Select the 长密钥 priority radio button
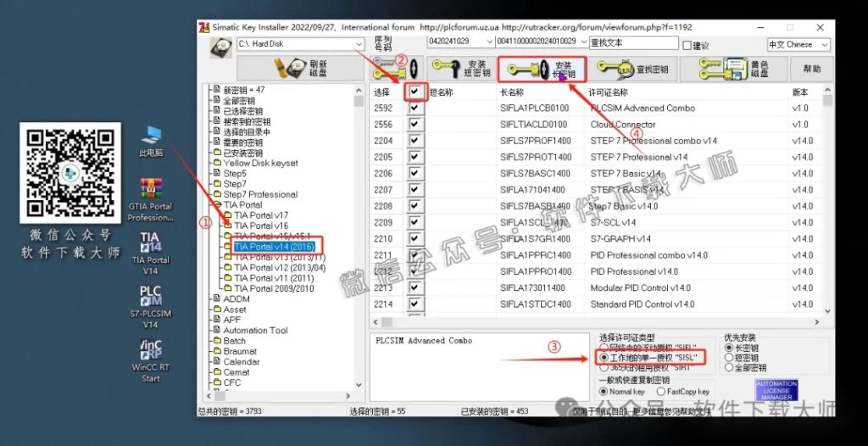The width and height of the screenshot is (868, 446). 729,348
